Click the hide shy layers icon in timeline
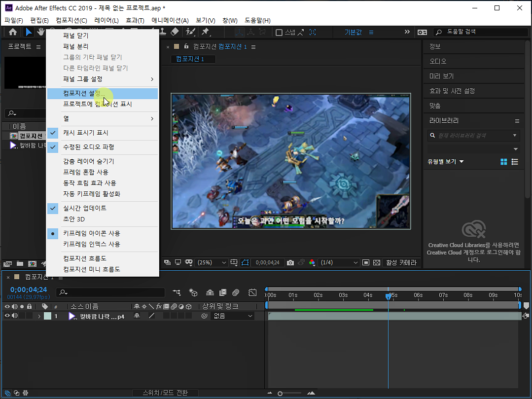This screenshot has width=532, height=399. pos(210,292)
